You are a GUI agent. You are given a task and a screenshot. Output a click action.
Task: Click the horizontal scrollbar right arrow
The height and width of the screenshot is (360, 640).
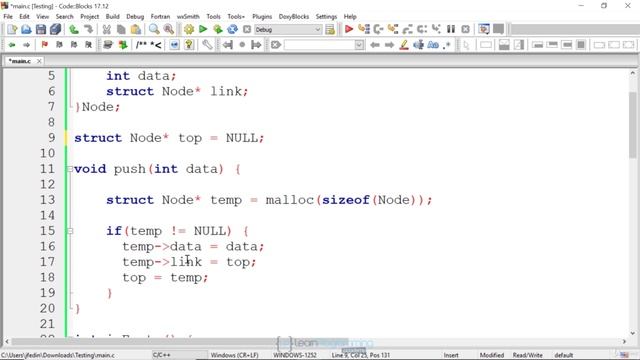pos(624,342)
